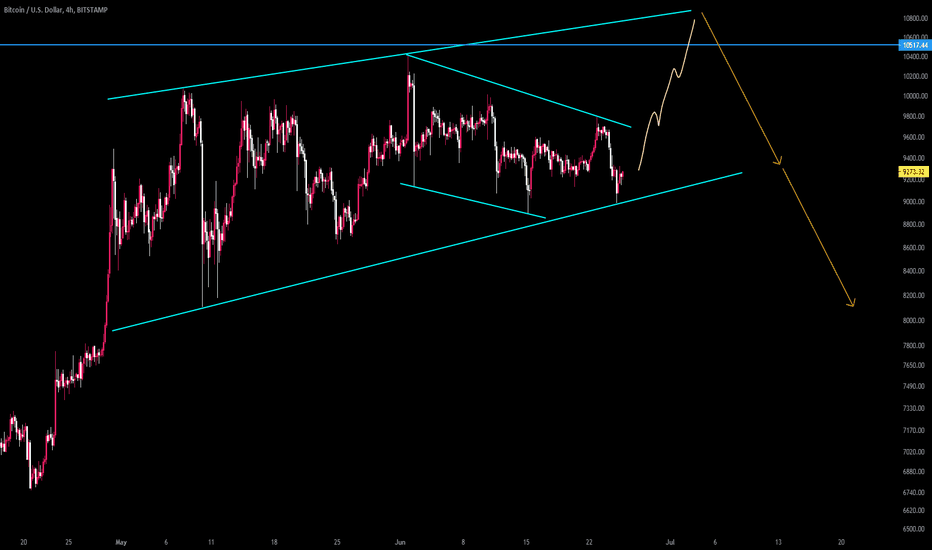Click the 7650.00 price axis label
The image size is (932, 550).
(915, 366)
